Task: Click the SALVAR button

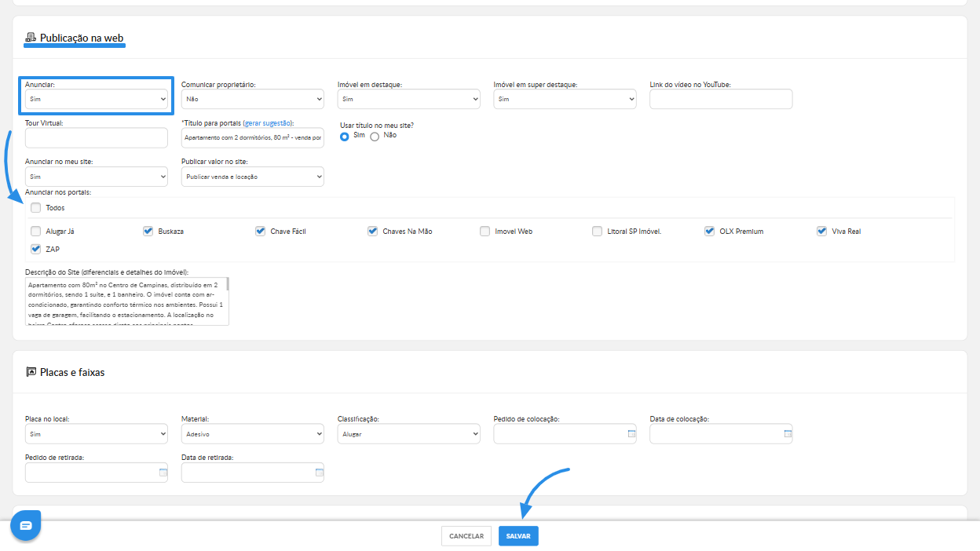Action: click(518, 536)
